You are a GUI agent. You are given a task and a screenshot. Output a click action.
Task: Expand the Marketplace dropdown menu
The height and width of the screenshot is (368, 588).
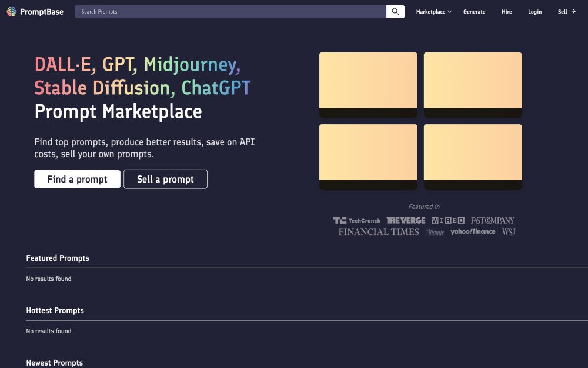coord(433,12)
